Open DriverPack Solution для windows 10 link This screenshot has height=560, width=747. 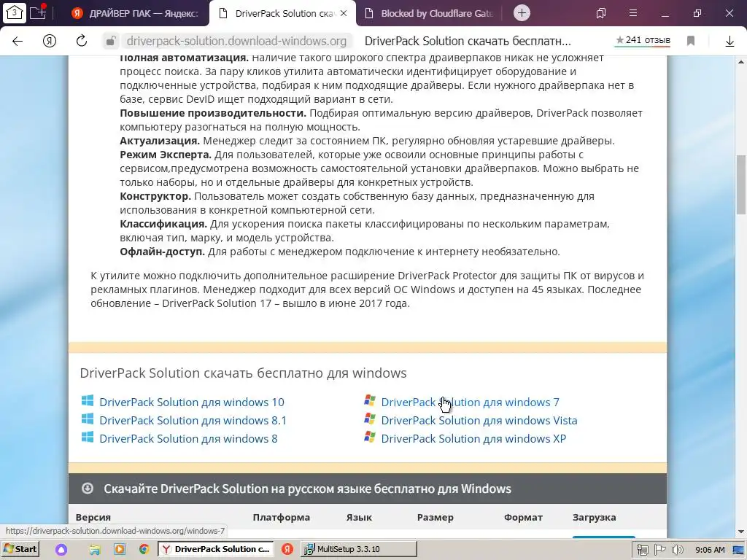coord(192,402)
